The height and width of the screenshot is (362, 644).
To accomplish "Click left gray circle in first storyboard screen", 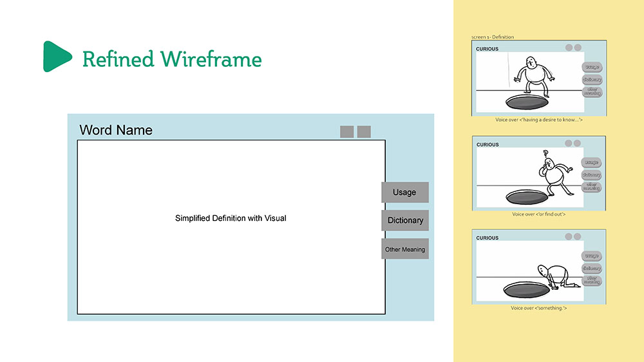I will tap(569, 48).
